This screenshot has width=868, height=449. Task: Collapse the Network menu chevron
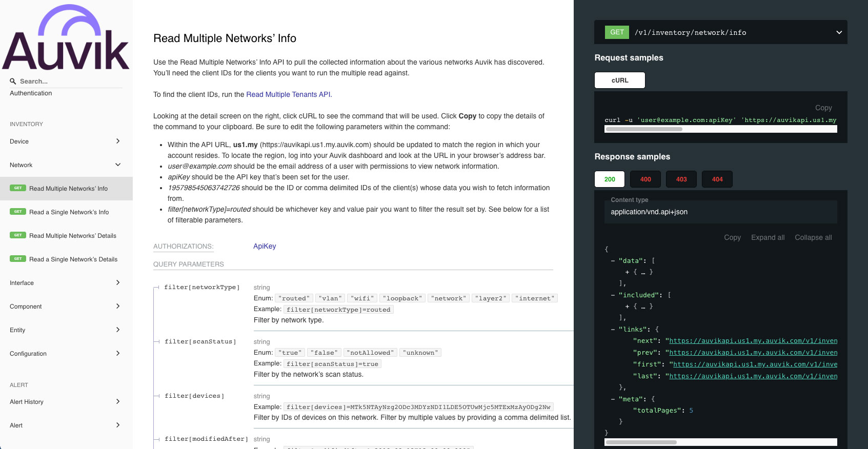(x=118, y=165)
